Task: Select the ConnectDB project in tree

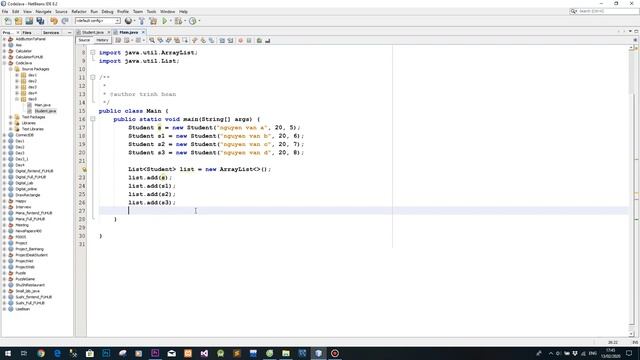Action: (x=24, y=135)
